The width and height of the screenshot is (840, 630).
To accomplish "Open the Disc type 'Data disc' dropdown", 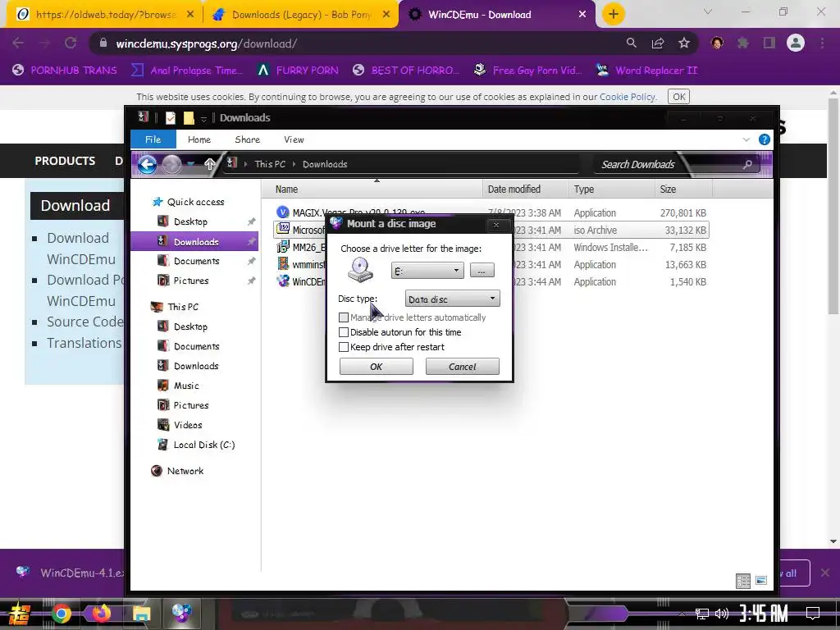I will (x=453, y=299).
